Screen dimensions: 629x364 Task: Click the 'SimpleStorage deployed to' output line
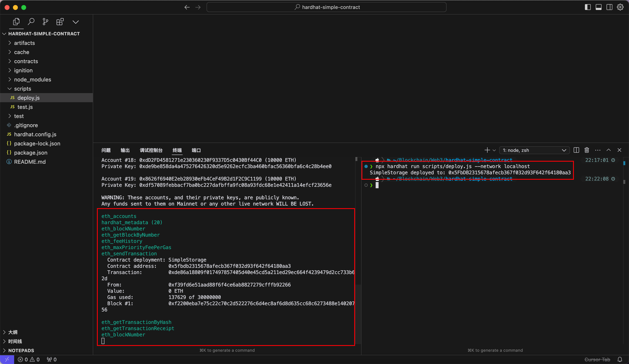click(x=470, y=172)
